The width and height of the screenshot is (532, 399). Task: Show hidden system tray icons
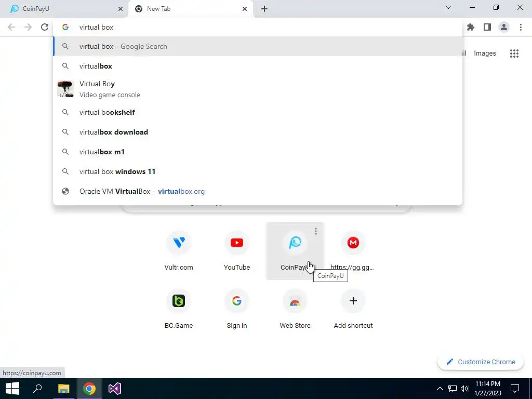pos(440,389)
